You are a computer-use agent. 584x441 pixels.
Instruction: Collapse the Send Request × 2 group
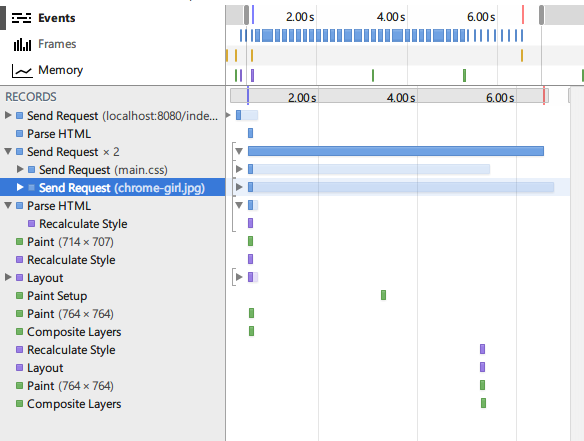(8, 152)
